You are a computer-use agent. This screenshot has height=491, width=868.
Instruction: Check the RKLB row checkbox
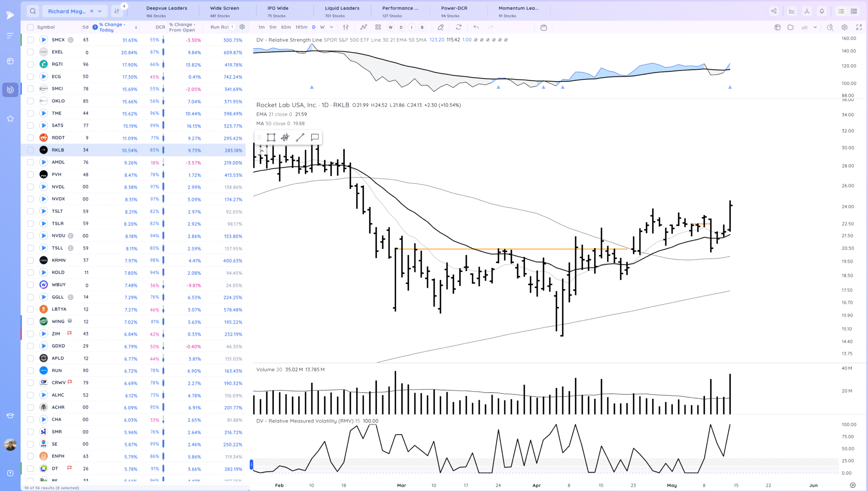pyautogui.click(x=31, y=150)
